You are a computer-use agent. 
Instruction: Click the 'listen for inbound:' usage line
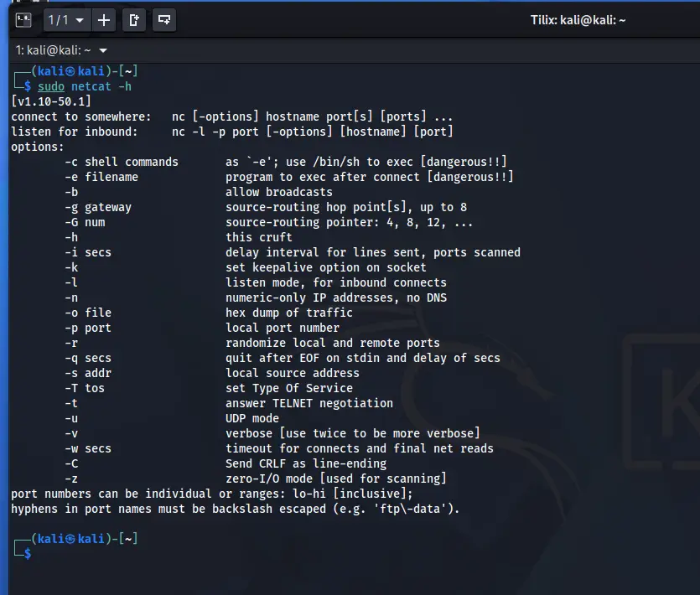click(232, 132)
